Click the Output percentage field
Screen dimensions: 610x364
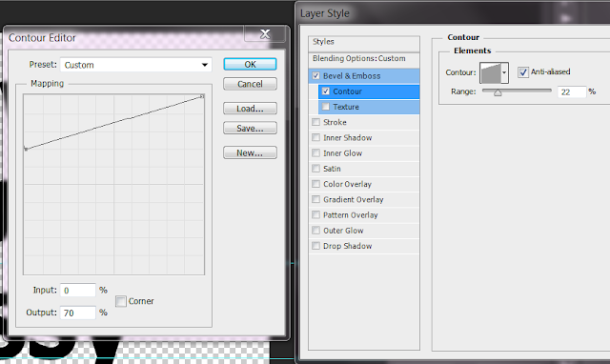78,313
